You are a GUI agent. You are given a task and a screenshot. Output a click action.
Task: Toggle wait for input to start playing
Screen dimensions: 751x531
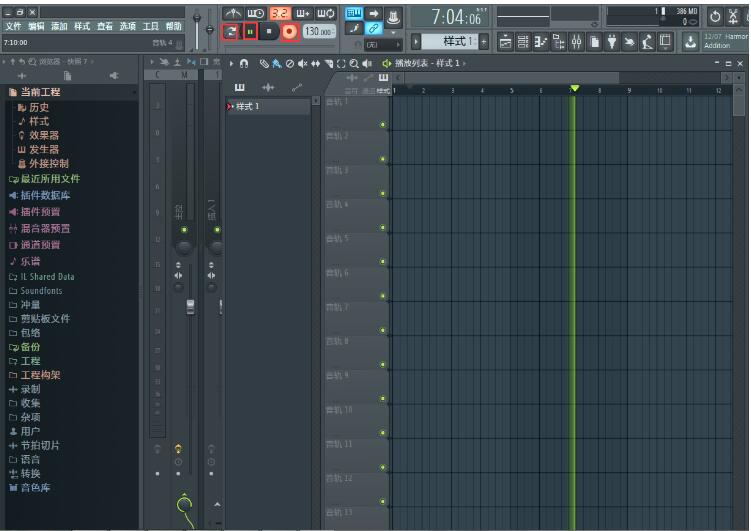click(x=256, y=13)
